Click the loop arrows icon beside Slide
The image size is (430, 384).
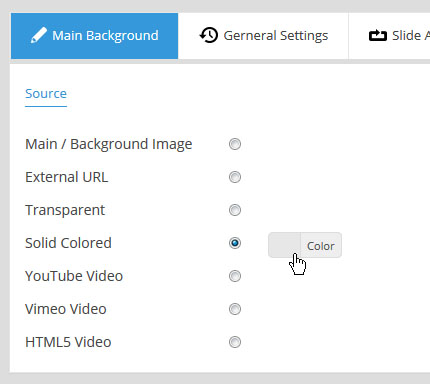[x=378, y=36]
